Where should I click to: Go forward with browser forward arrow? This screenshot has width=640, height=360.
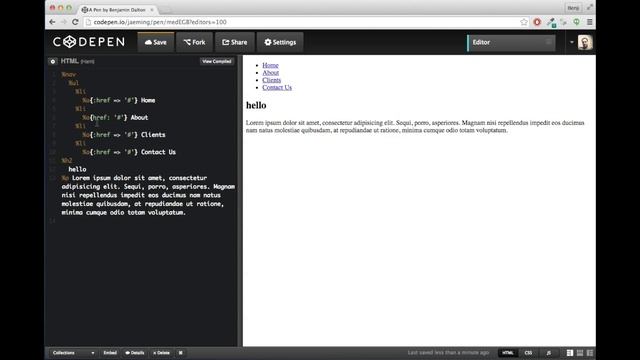[x=64, y=22]
